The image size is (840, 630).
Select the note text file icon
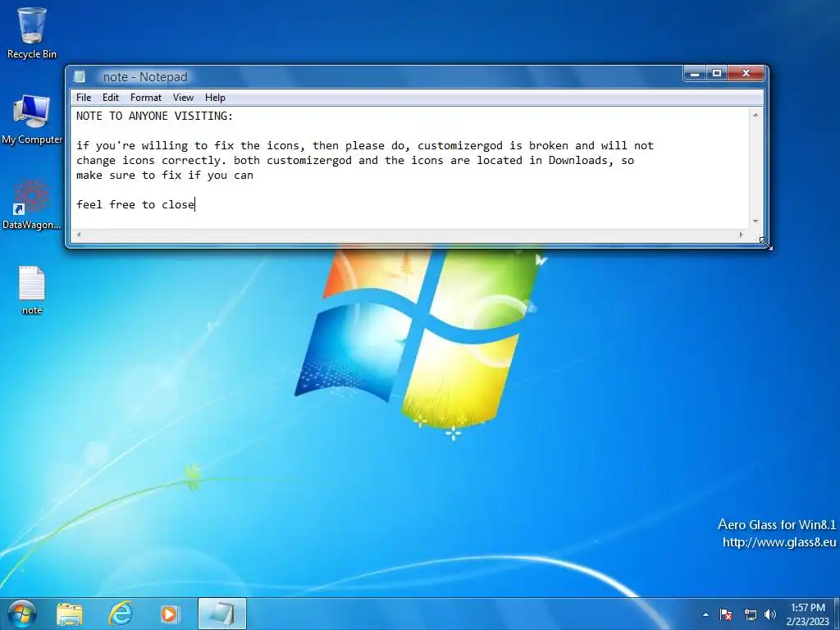(x=32, y=290)
